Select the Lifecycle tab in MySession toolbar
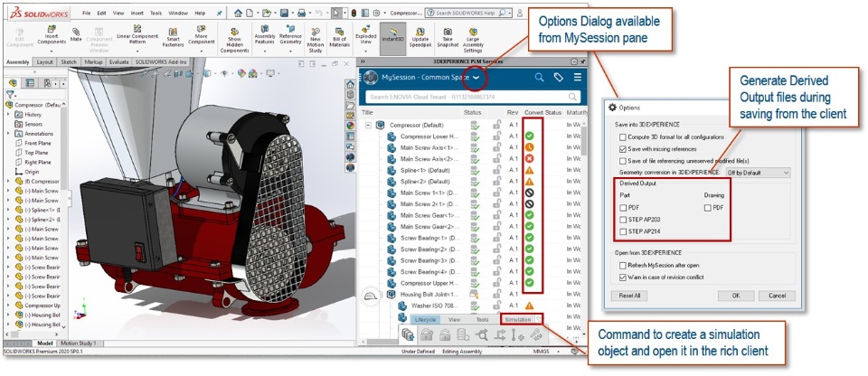 [x=426, y=320]
